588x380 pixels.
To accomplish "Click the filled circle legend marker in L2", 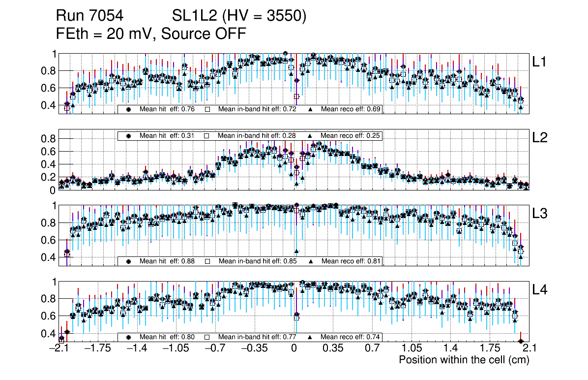I will click(x=129, y=136).
